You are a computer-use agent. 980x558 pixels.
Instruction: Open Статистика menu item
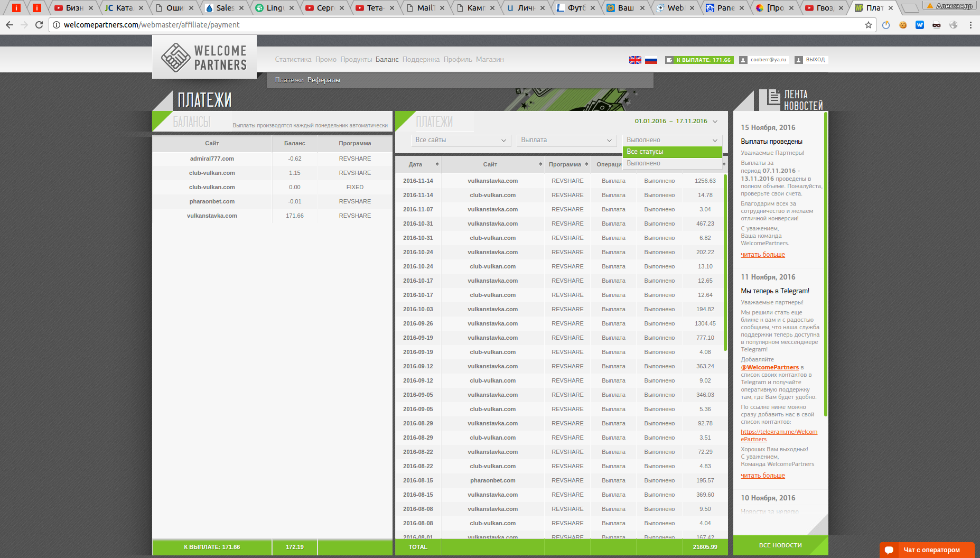point(293,59)
